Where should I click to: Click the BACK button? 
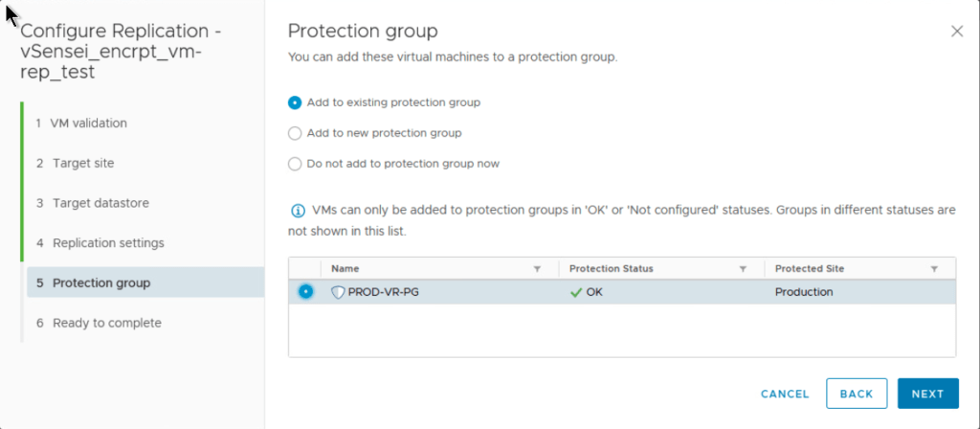point(856,394)
